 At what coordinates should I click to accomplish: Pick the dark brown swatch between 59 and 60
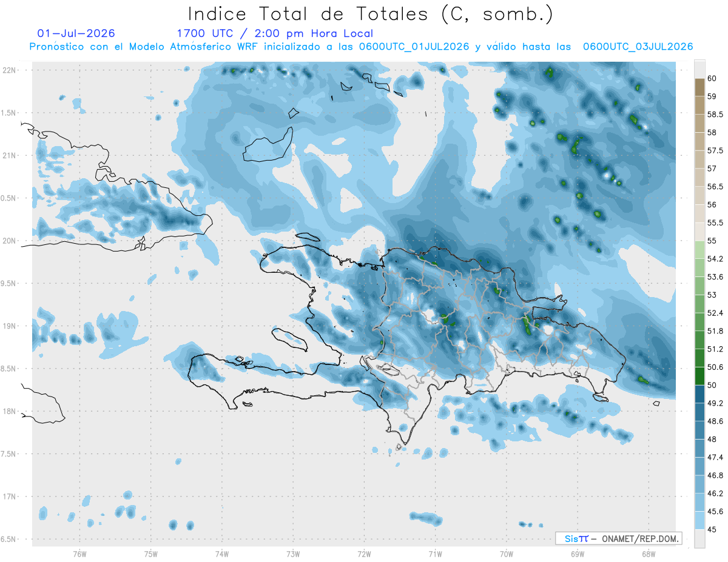699,87
